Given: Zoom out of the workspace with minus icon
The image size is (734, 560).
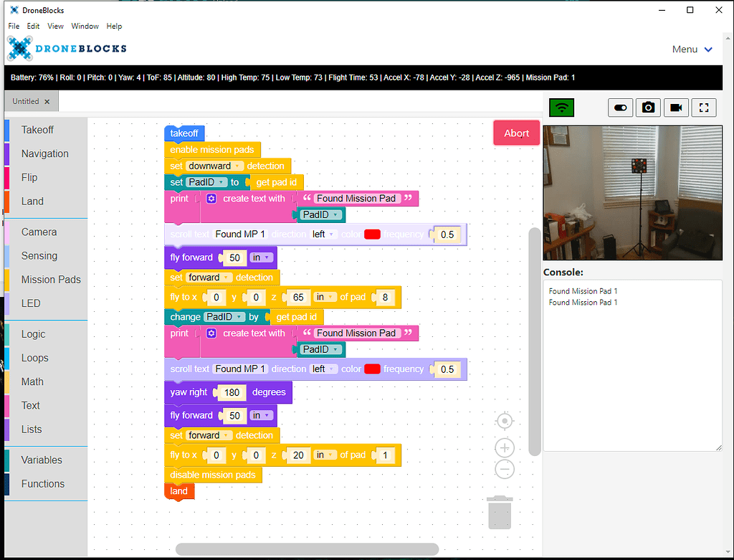Looking at the screenshot, I should tap(504, 469).
